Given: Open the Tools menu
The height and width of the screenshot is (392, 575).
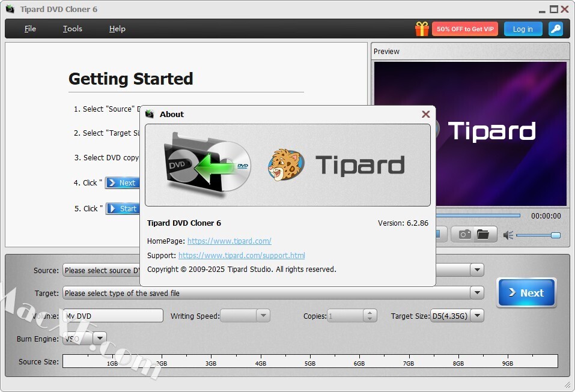Looking at the screenshot, I should [x=72, y=29].
